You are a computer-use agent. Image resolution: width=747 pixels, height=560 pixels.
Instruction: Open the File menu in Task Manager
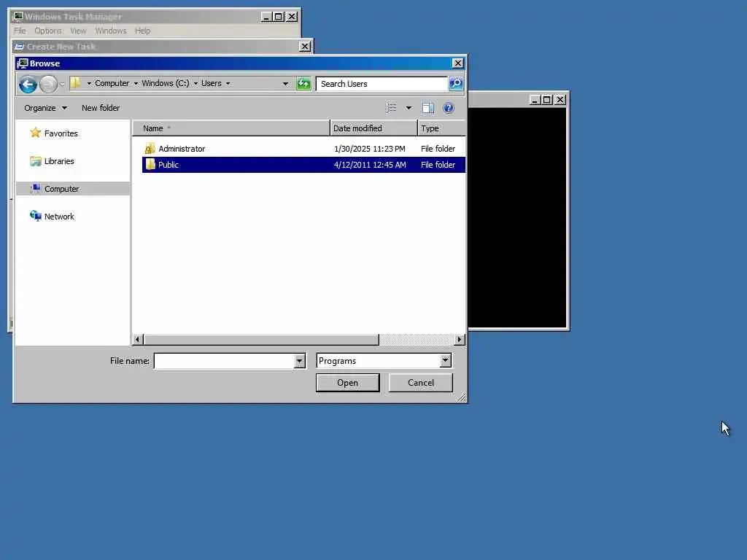pos(20,31)
